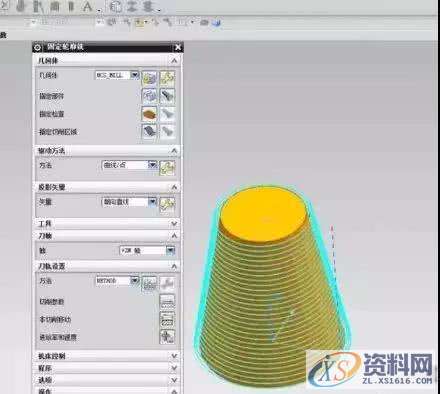Click the new geometry icon beside MCS_MILL

149,78
